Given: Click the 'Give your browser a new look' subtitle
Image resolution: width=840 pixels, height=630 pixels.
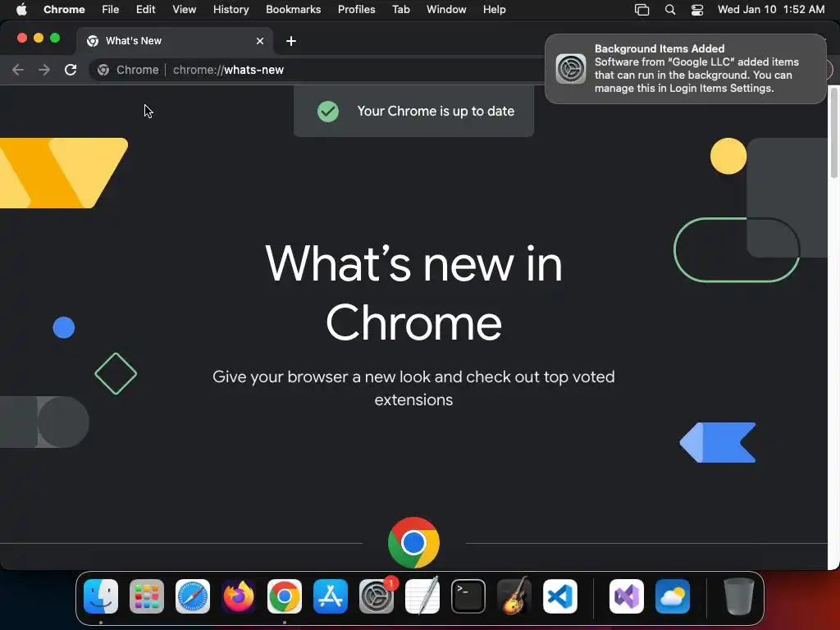Looking at the screenshot, I should point(413,388).
